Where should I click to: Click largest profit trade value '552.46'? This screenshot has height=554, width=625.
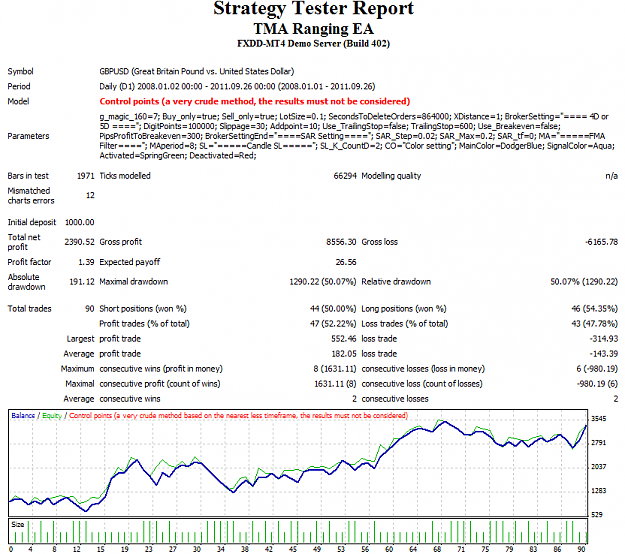coord(344,339)
